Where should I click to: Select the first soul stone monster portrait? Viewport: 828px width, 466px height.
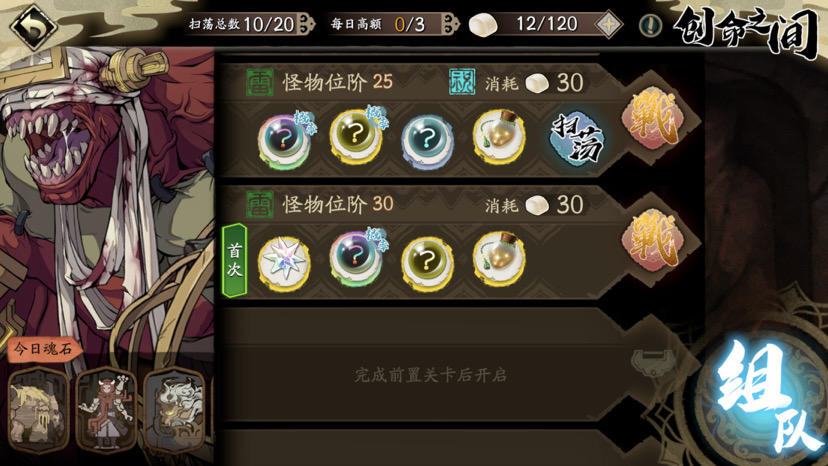pos(39,409)
